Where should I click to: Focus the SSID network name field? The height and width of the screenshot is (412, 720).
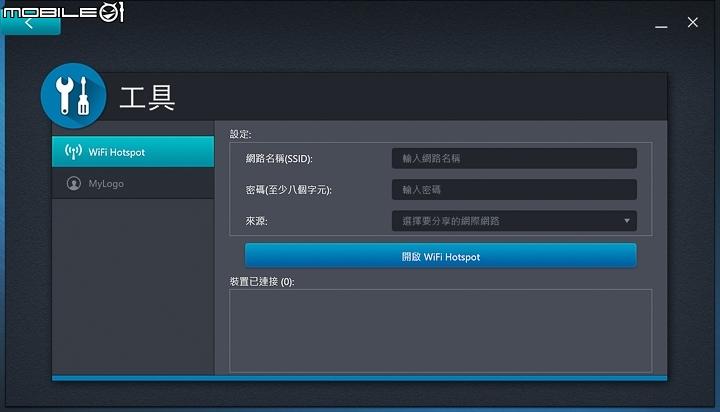514,158
